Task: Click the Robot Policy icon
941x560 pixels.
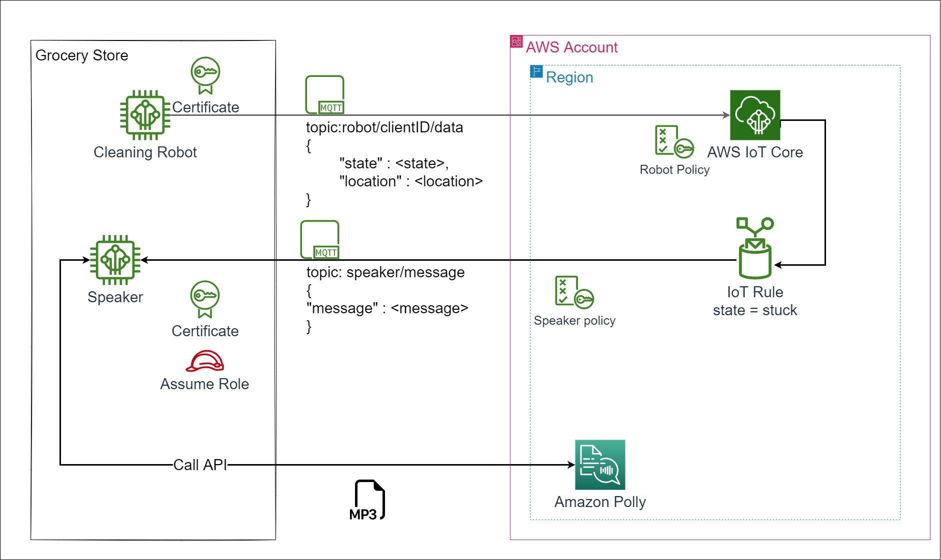Action: click(674, 141)
